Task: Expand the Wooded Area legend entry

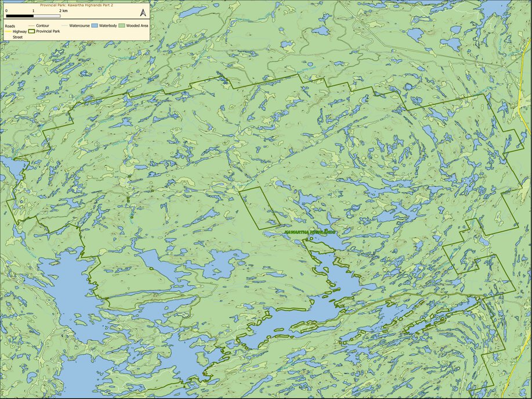Action: click(137, 26)
